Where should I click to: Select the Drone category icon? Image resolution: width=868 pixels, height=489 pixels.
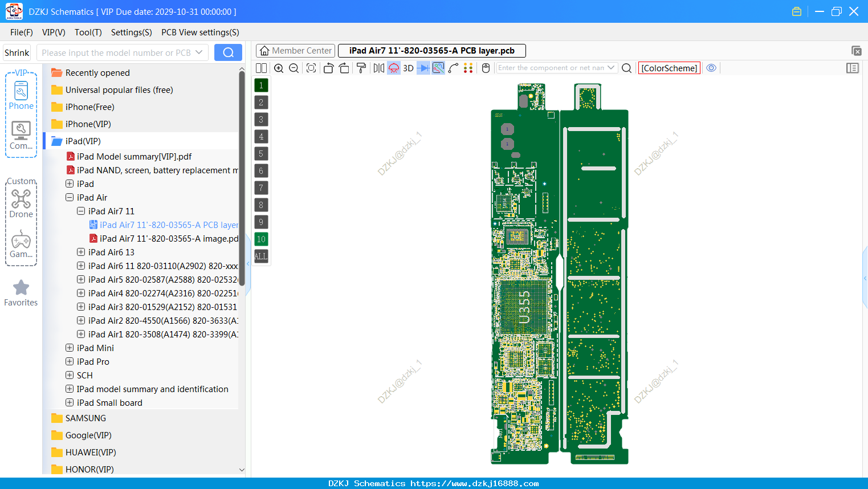tap(21, 204)
